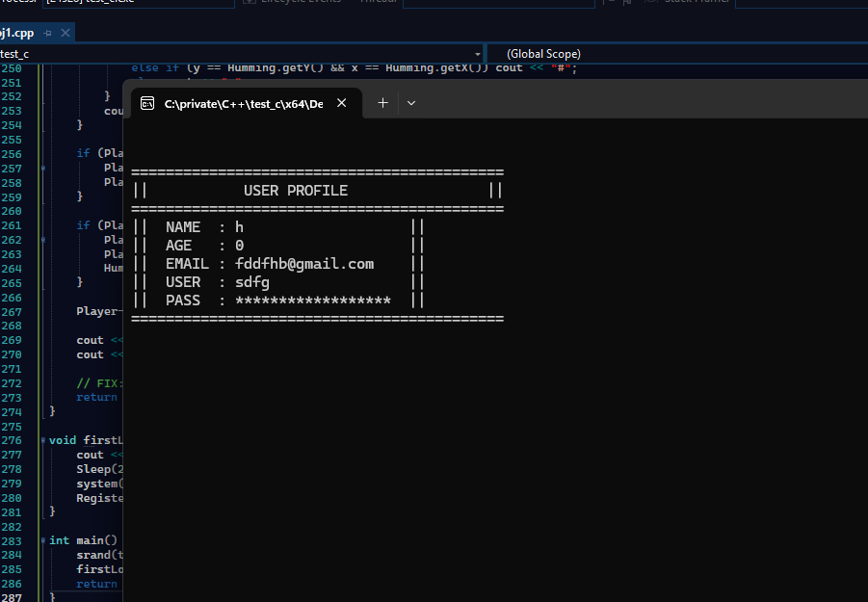The image size is (868, 602).
Task: Click the return keyword on line 273
Action: pyautogui.click(x=97, y=397)
